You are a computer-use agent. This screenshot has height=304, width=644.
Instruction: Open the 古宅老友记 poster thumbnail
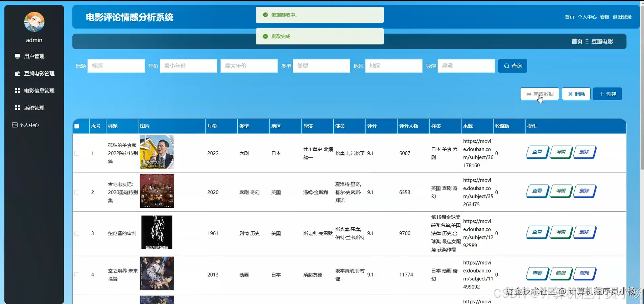tap(157, 191)
